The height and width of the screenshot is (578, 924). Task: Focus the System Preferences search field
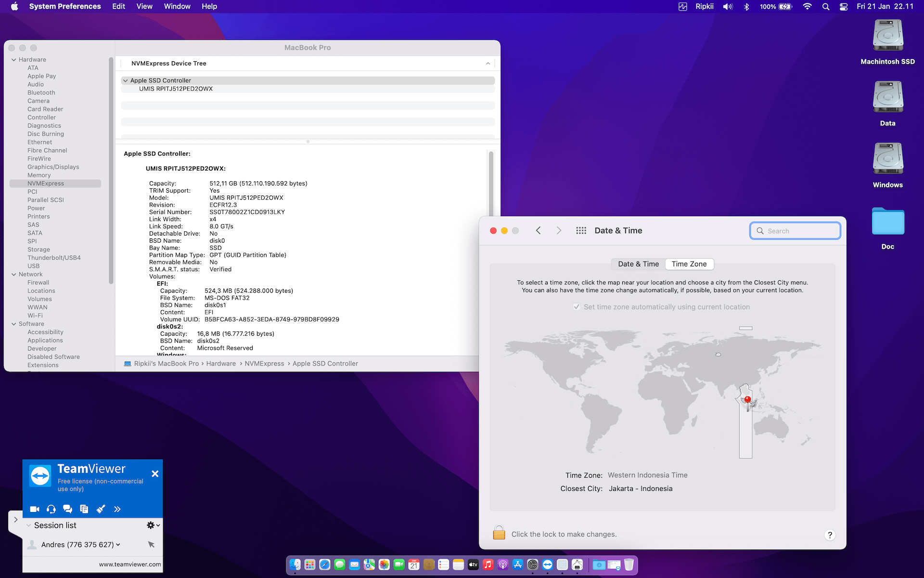[x=795, y=231]
